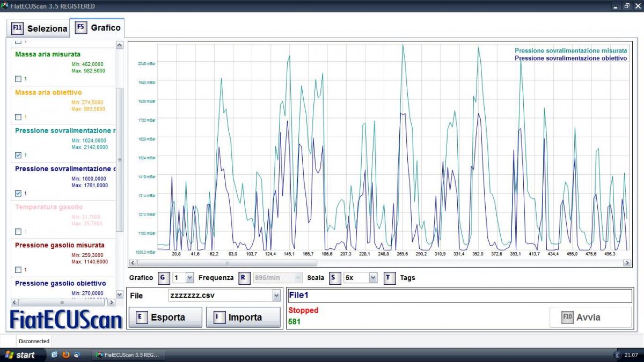Image resolution: width=644 pixels, height=362 pixels.
Task: Click the Importa button
Action: [x=243, y=317]
